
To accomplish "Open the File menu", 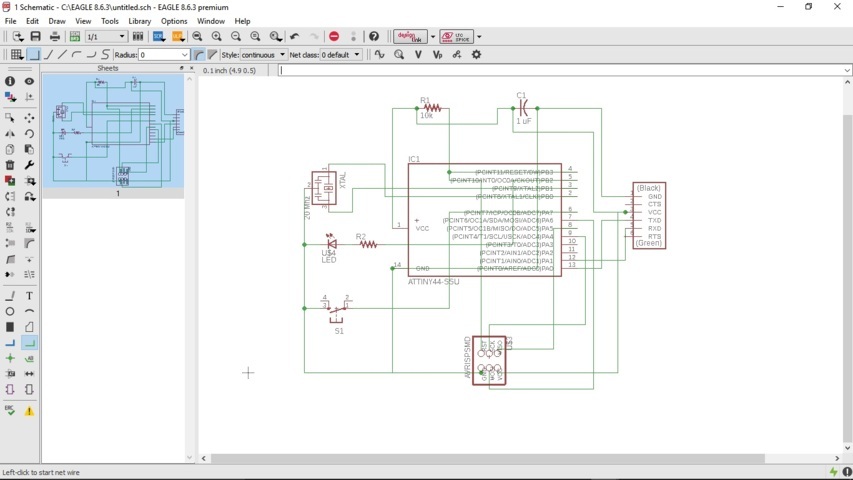I will coord(10,21).
